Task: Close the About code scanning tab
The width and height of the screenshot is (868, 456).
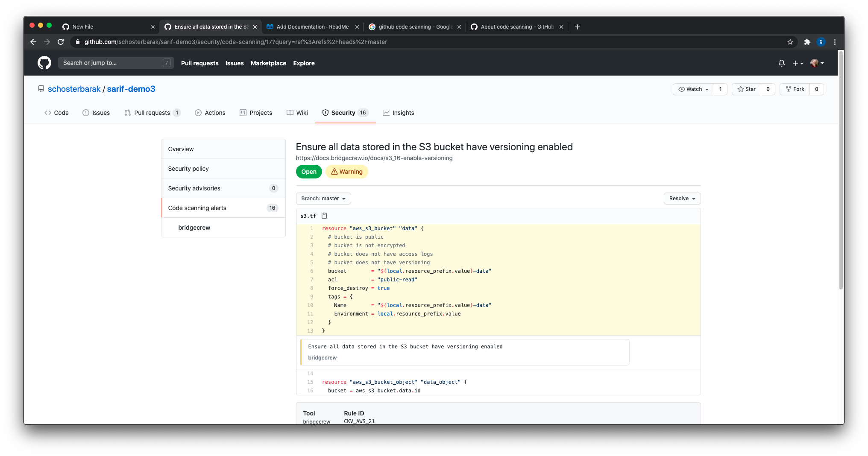Action: pos(561,27)
